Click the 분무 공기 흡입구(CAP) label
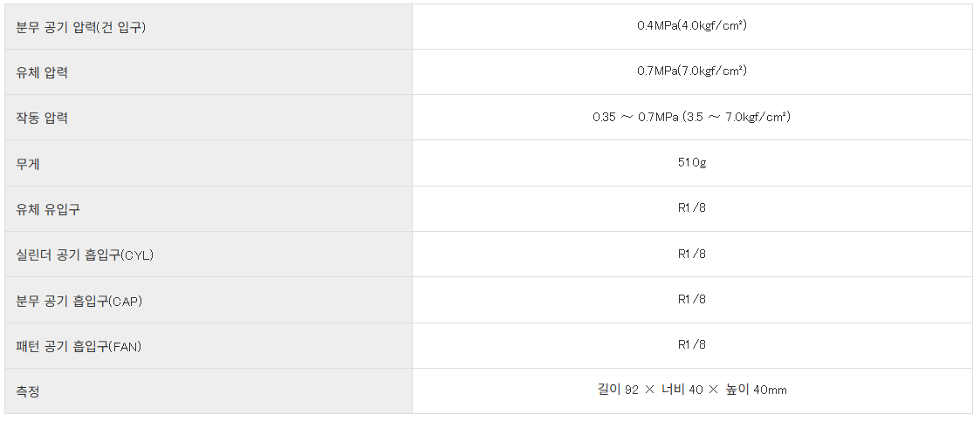The image size is (980, 421). (79, 301)
